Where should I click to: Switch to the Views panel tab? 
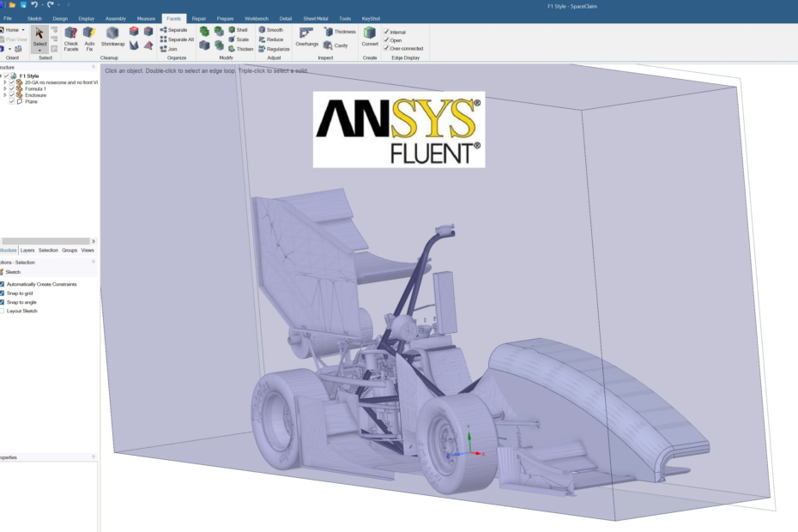88,250
